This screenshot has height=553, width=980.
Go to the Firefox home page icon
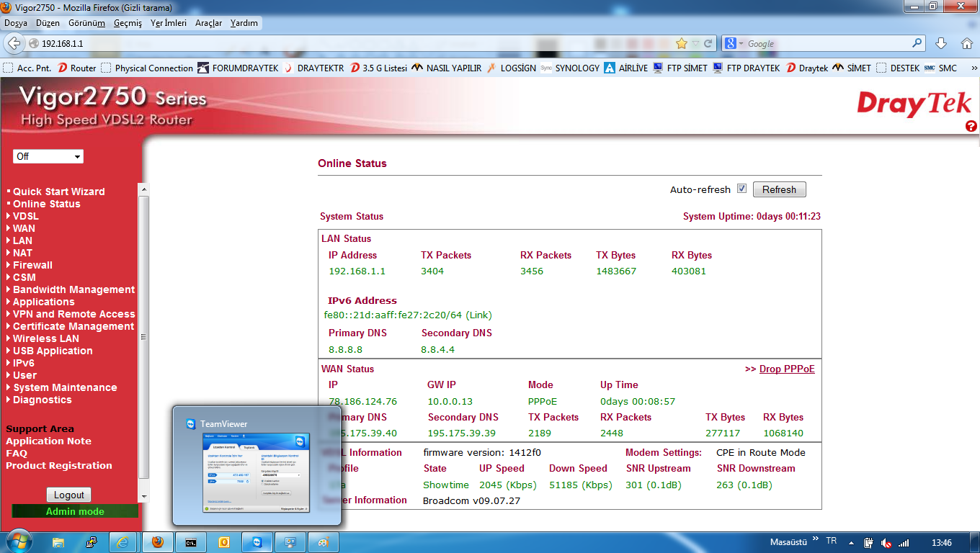point(966,43)
